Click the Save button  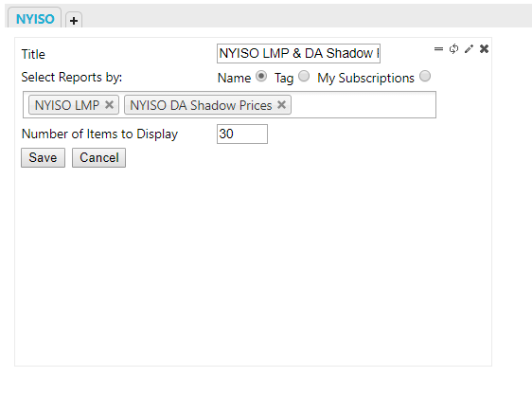[x=44, y=158]
